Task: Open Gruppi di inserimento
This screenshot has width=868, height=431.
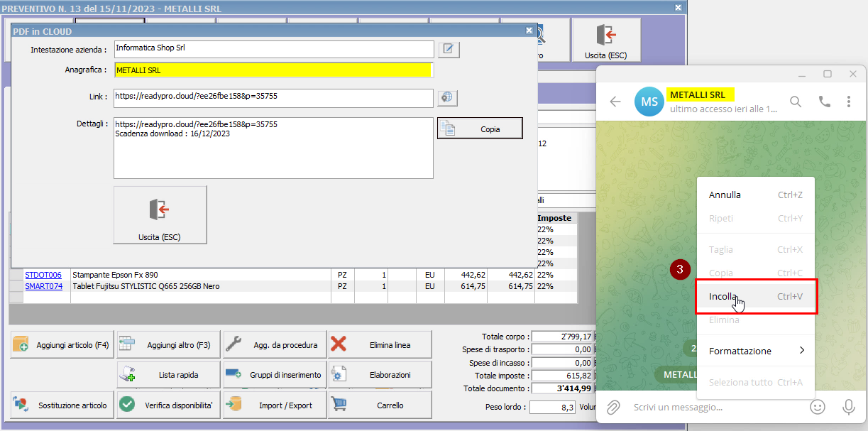Action: [x=274, y=374]
